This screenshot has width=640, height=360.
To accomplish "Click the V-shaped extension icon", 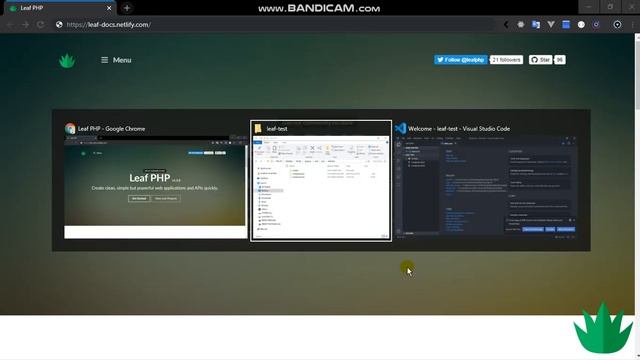I will (x=551, y=24).
